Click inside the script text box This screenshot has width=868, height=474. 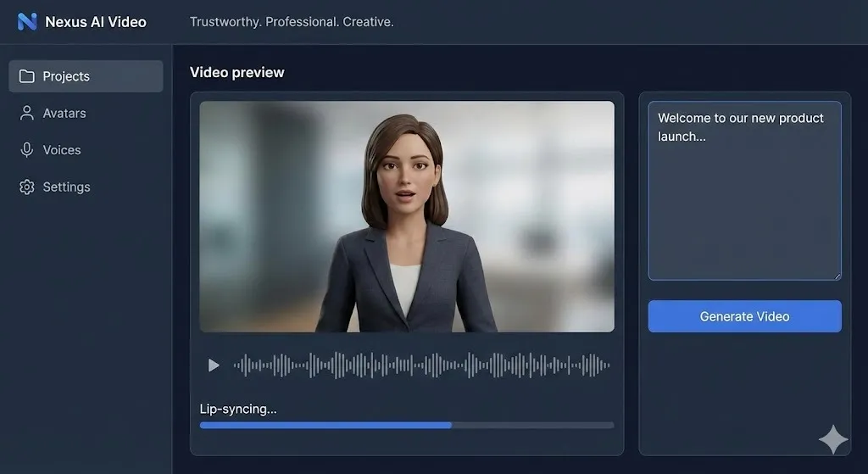pos(744,191)
